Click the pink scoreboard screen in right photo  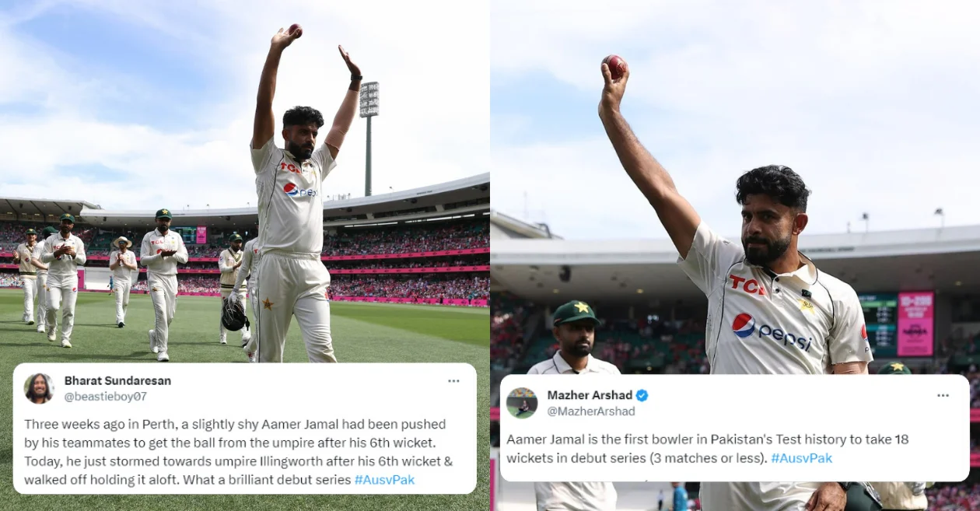coord(915,324)
